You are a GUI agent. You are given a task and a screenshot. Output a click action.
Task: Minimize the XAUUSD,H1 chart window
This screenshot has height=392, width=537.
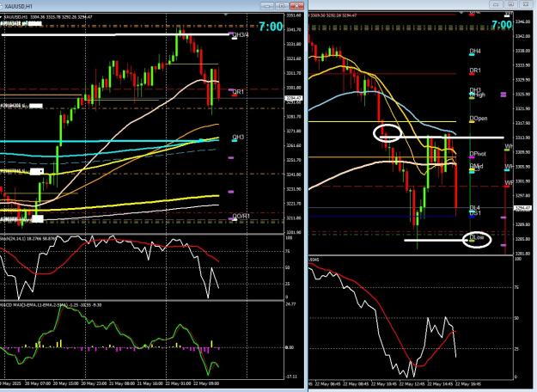point(267,6)
